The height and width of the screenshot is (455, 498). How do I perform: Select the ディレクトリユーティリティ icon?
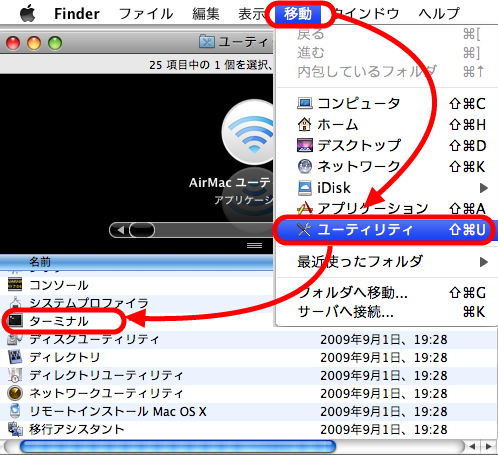coord(15,375)
